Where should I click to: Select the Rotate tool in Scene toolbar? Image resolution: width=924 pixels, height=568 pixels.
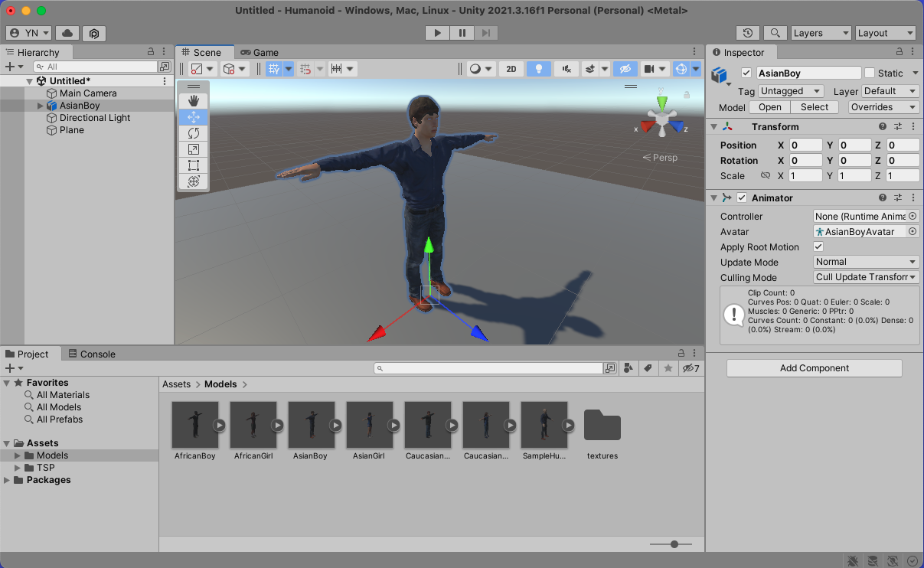(193, 133)
